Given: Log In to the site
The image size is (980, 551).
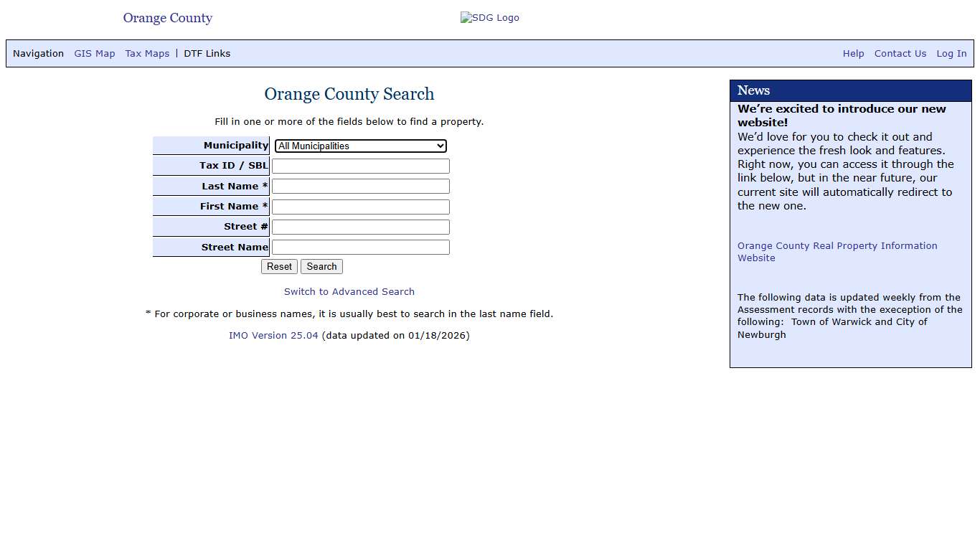Looking at the screenshot, I should pos(951,53).
